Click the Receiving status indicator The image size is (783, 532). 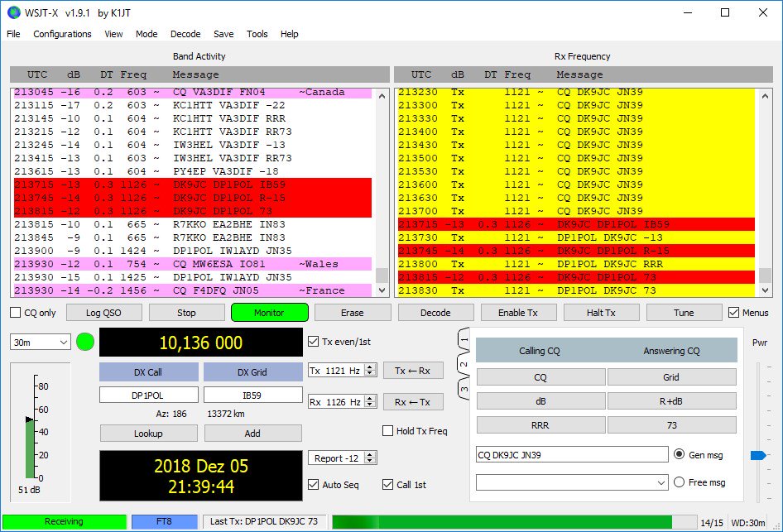(x=64, y=521)
